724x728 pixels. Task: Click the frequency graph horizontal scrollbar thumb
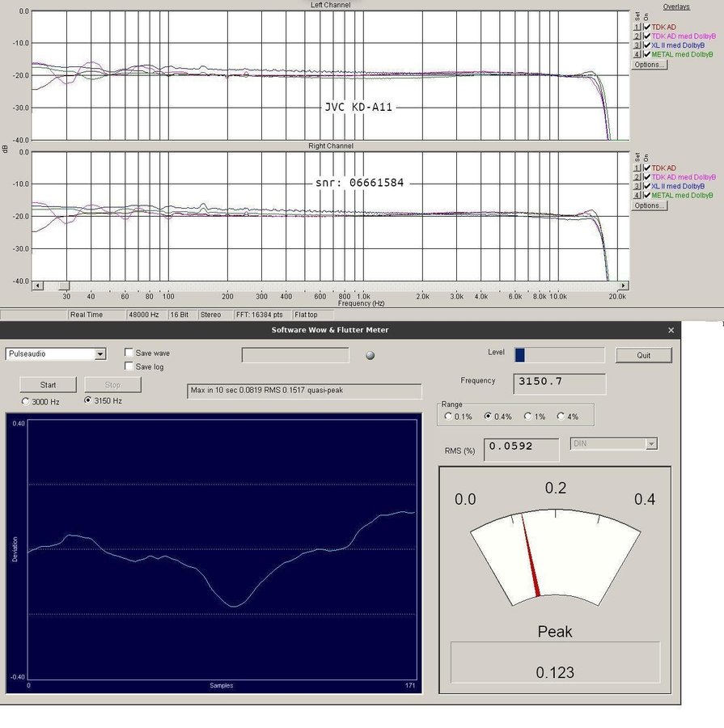pos(64,286)
